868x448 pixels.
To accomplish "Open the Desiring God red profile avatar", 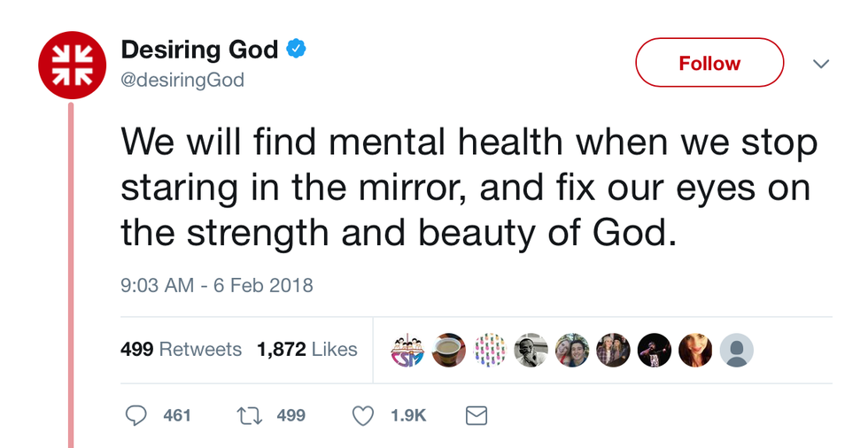I will pos(72,64).
